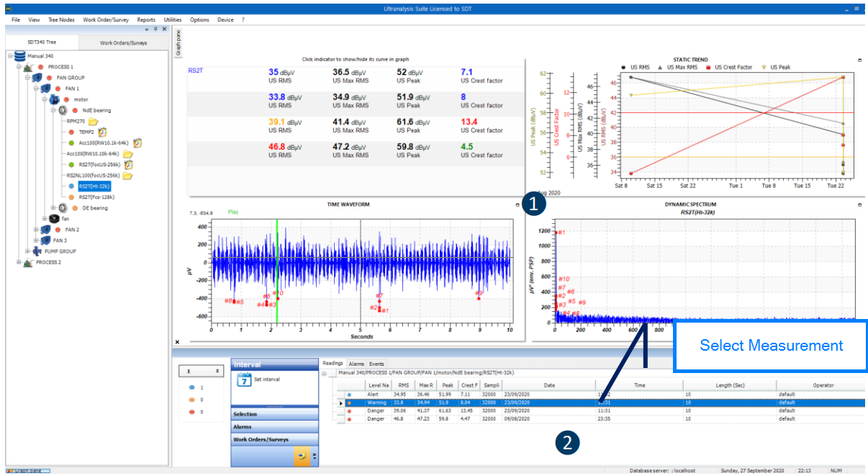The width and height of the screenshot is (868, 476).
Task: Collapse the readings path group in grid
Action: (x=325, y=374)
